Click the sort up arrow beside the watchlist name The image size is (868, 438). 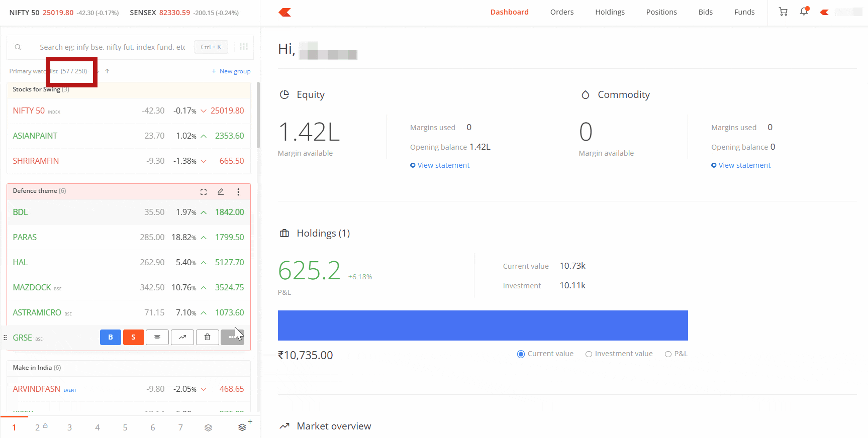point(107,71)
